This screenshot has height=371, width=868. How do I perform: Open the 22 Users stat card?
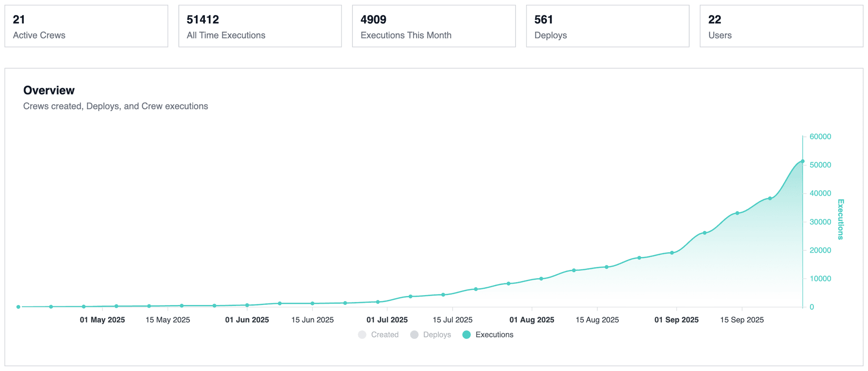click(x=781, y=26)
